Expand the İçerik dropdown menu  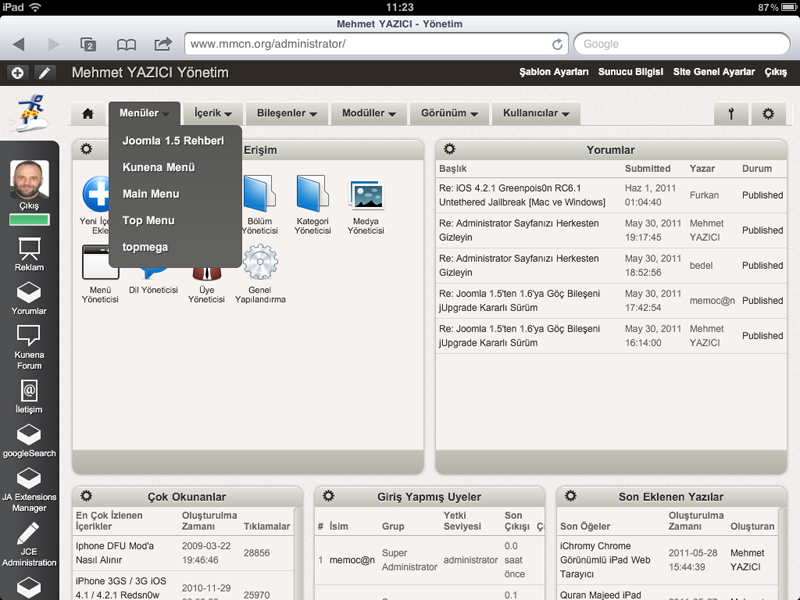coord(213,113)
